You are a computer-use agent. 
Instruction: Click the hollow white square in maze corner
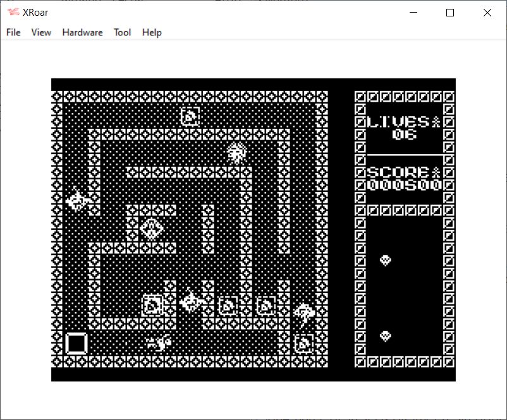(76, 344)
